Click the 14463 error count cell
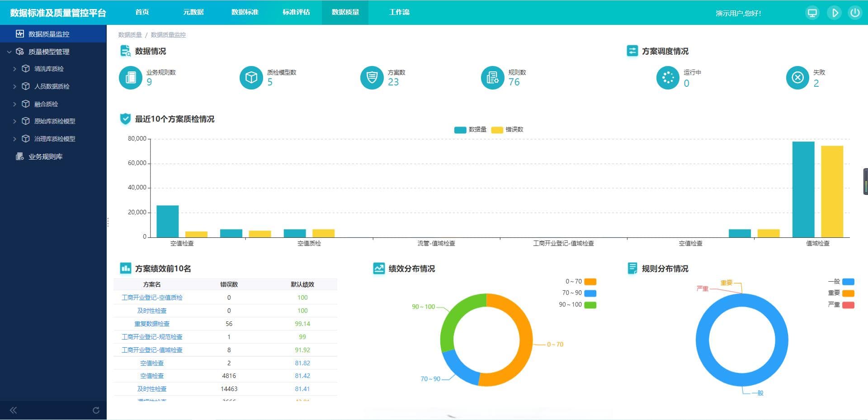 [229, 389]
